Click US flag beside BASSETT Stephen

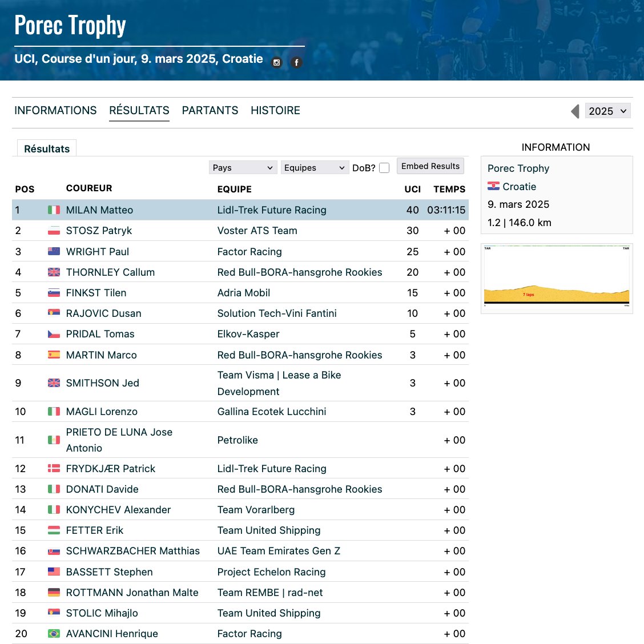click(54, 571)
